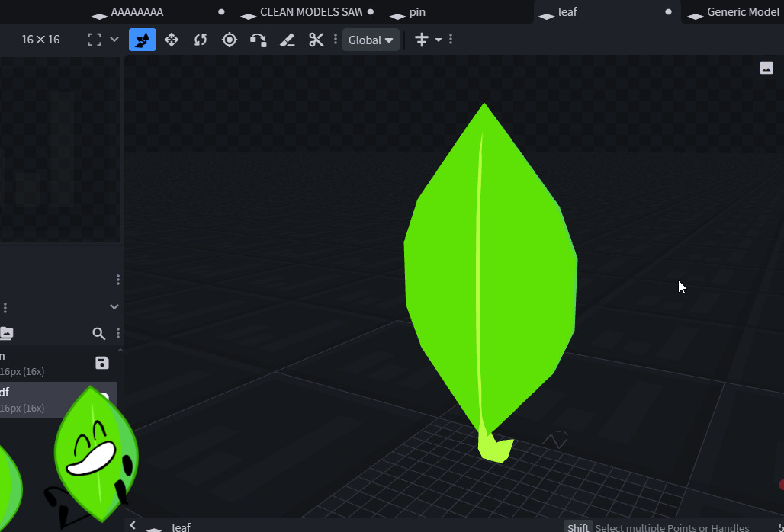Click the viewport reference image icon
Viewport: 784px width, 532px height.
(x=766, y=68)
